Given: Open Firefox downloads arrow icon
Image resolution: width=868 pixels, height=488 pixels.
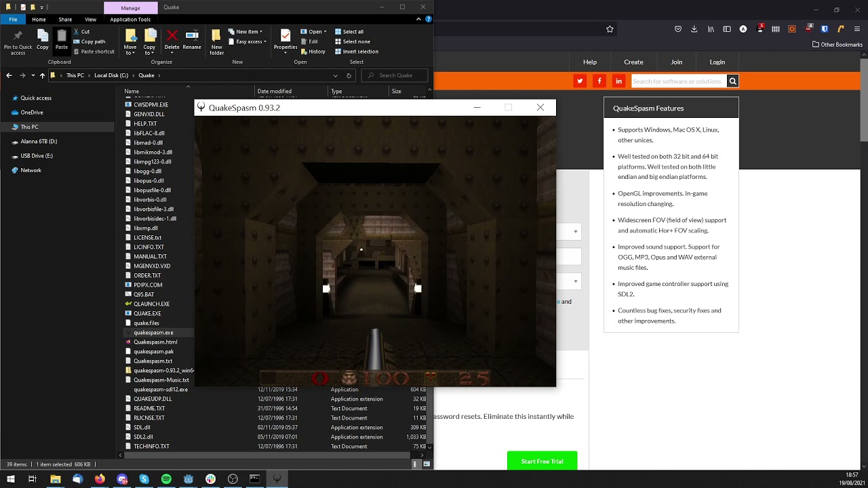Looking at the screenshot, I should (x=694, y=29).
